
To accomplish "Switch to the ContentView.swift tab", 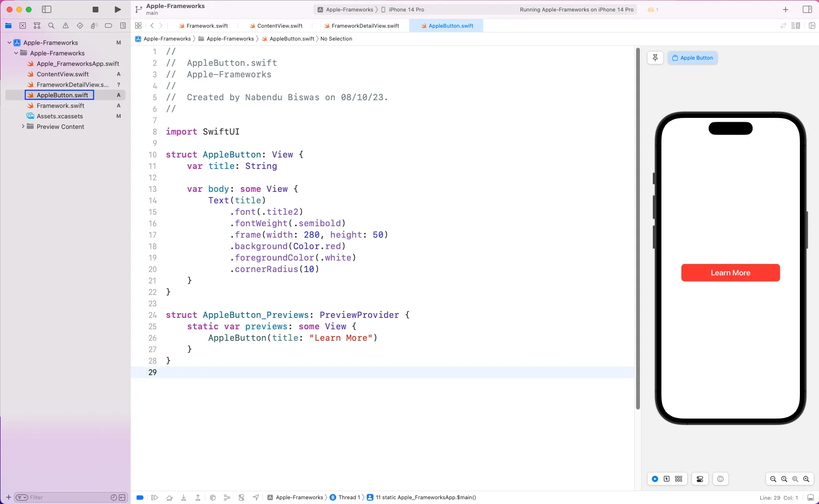I will (276, 26).
